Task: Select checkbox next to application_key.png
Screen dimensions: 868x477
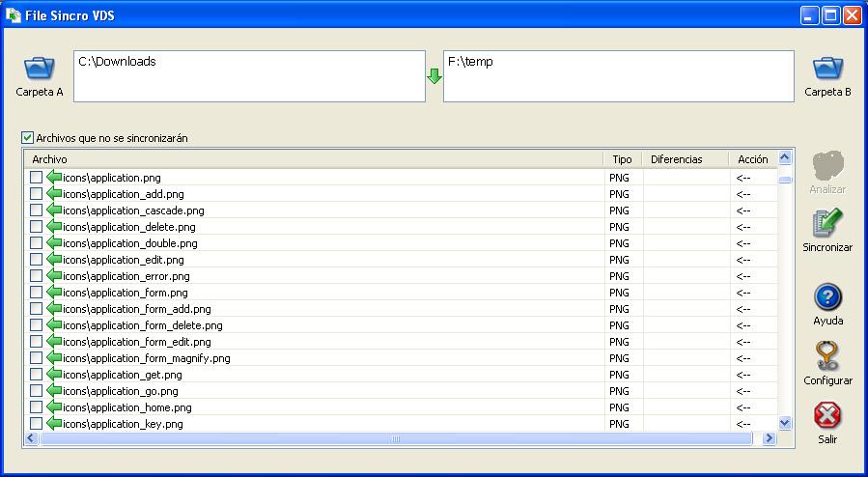Action: point(36,424)
